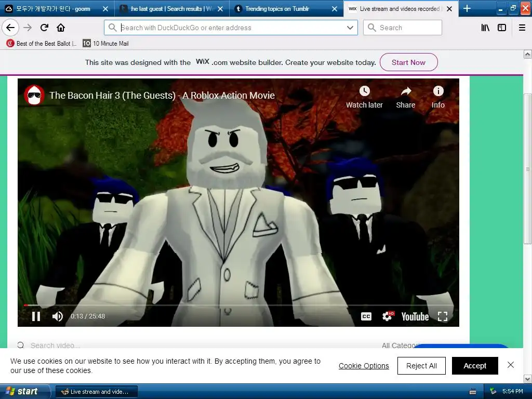532x399 pixels.
Task: Switch to the goorm tab
Action: pyautogui.click(x=52, y=9)
